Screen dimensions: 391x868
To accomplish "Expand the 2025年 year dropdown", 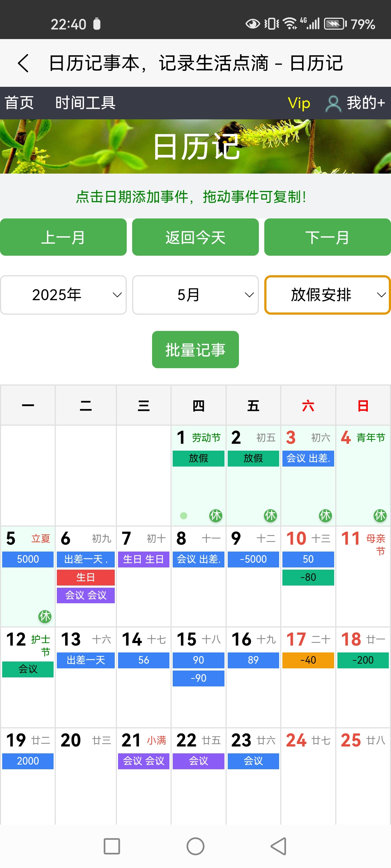I will (x=63, y=295).
